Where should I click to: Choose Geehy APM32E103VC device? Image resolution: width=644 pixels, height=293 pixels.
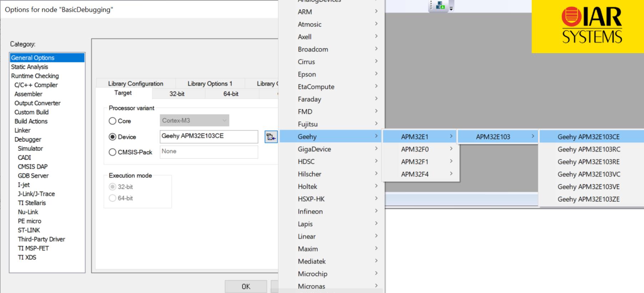click(592, 174)
